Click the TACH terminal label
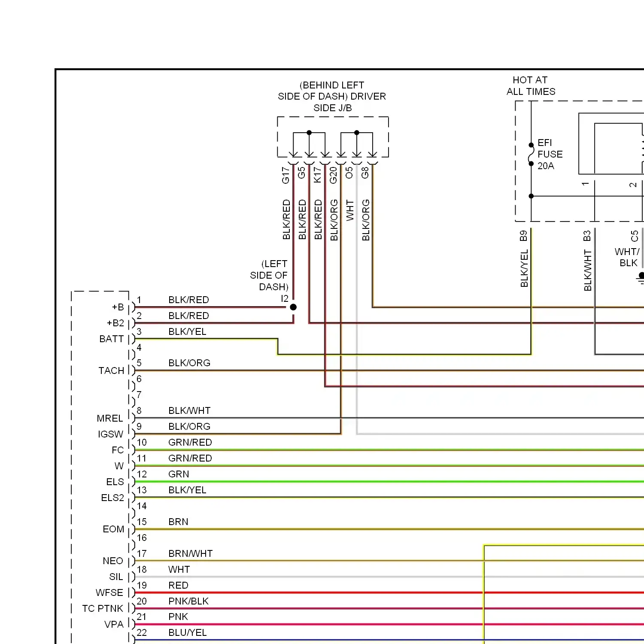This screenshot has height=644, width=644. (111, 371)
